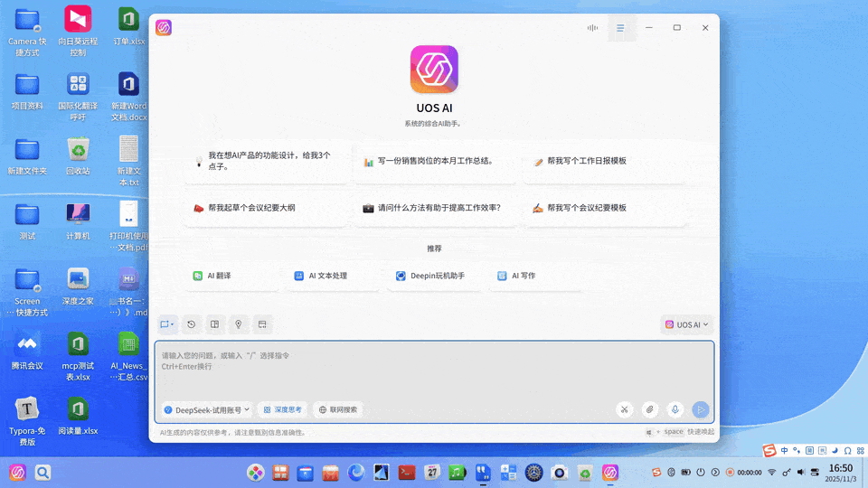Click the power icon in system tray
Viewport: 868px width, 488px height.
click(x=700, y=472)
